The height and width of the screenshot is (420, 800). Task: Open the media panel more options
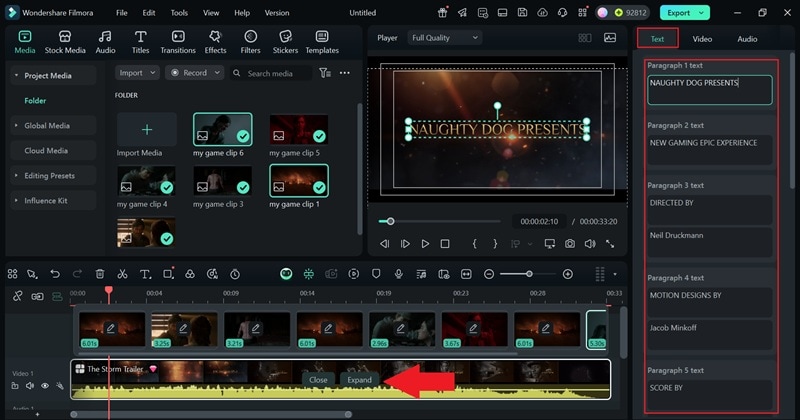(345, 73)
